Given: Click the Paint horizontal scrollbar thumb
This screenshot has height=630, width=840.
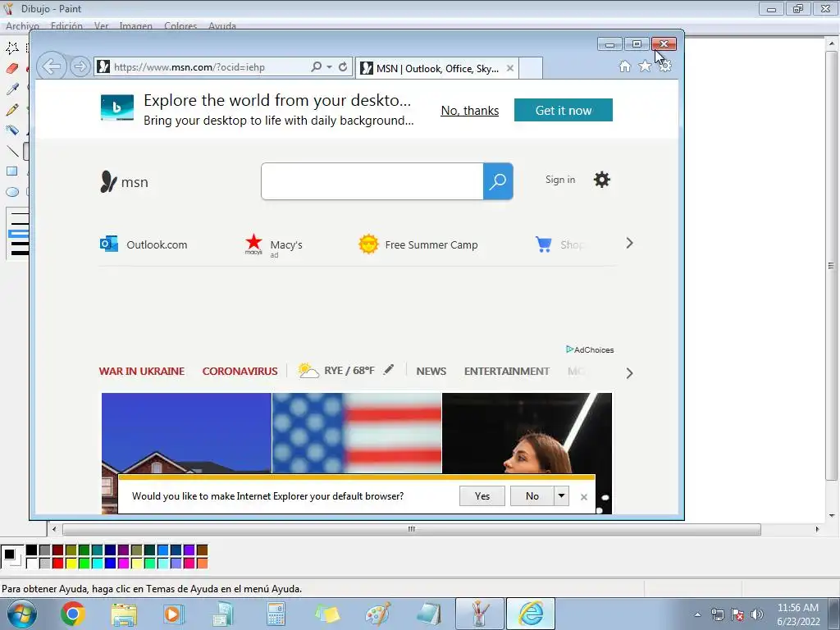Looking at the screenshot, I should [x=412, y=529].
